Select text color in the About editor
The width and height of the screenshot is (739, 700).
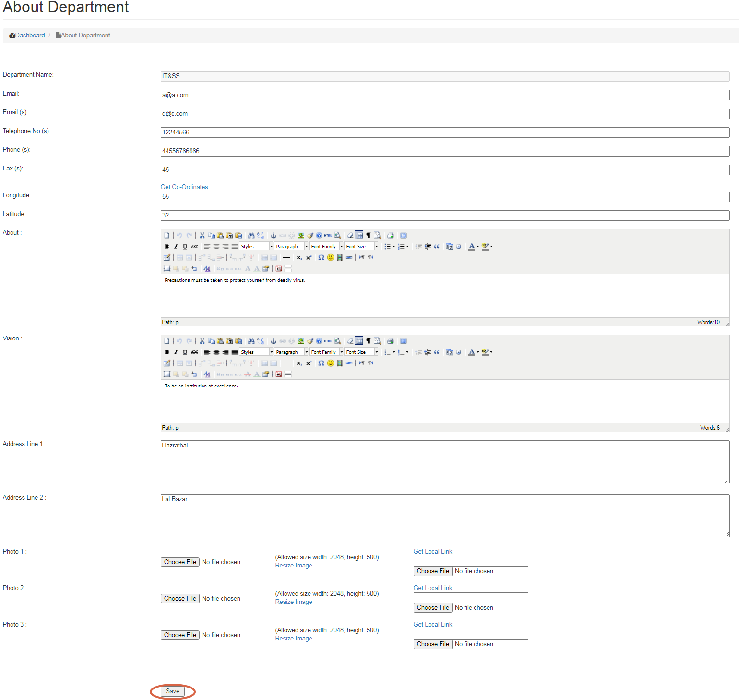(472, 246)
